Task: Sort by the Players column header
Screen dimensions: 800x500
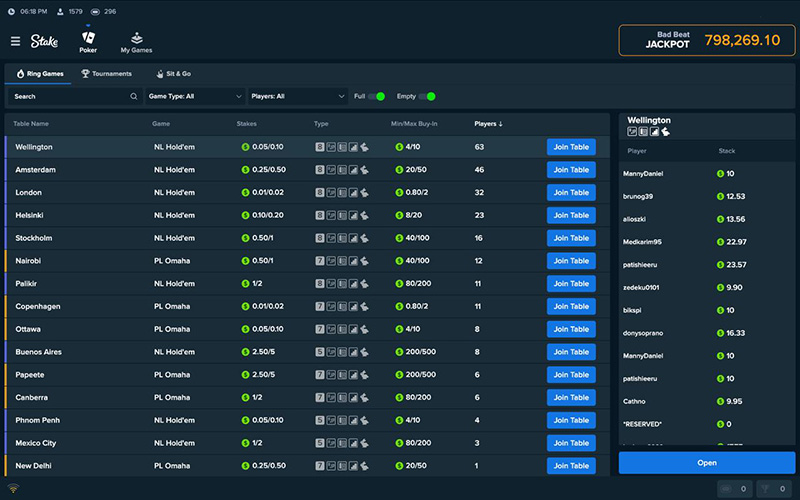Action: tap(488, 124)
